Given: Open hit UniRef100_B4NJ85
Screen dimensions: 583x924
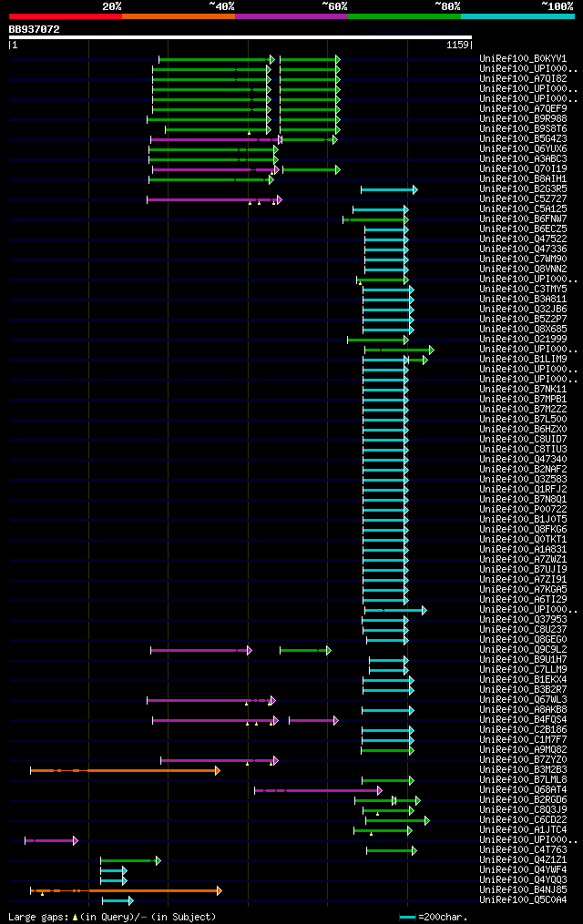Looking at the screenshot, I should [x=523, y=889].
